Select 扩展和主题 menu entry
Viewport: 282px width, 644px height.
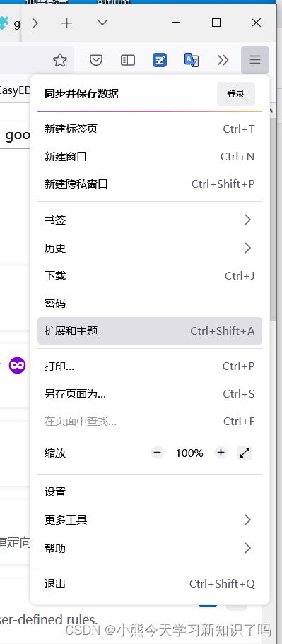pos(150,330)
